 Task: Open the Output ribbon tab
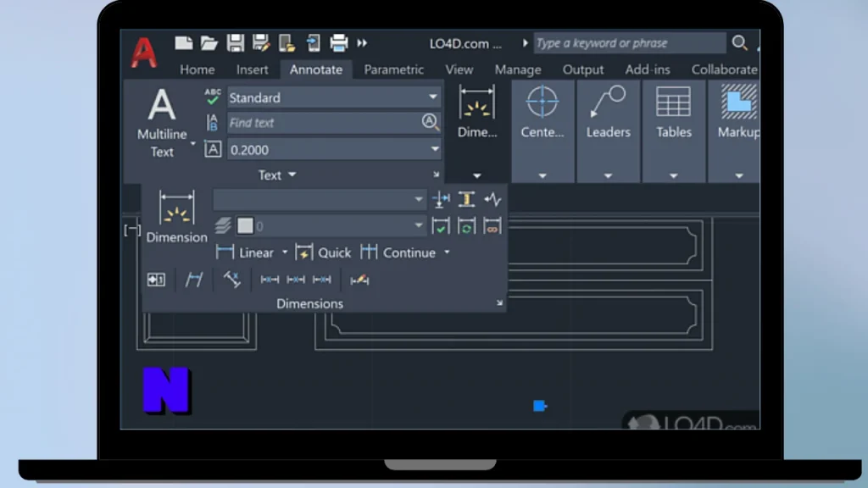click(x=583, y=69)
